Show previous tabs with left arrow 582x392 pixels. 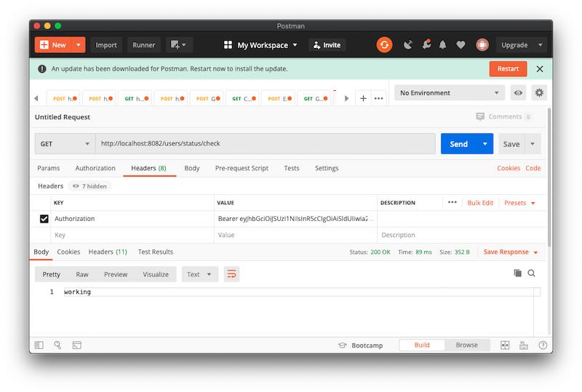(36, 98)
